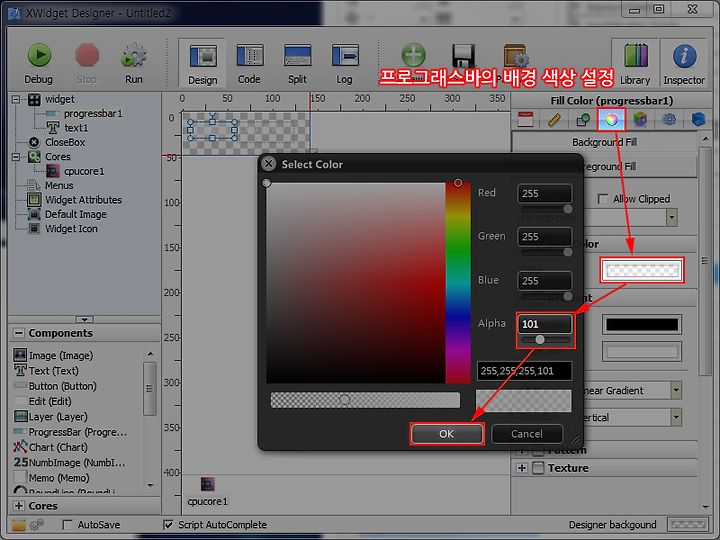Launch the widget with Run

pos(134,63)
